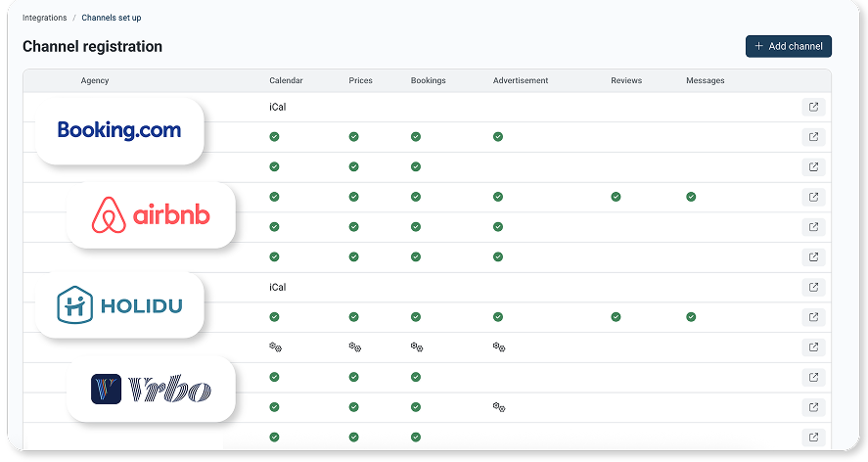868x462 pixels.
Task: Open external link for Booking.com iCal row
Action: (x=813, y=107)
